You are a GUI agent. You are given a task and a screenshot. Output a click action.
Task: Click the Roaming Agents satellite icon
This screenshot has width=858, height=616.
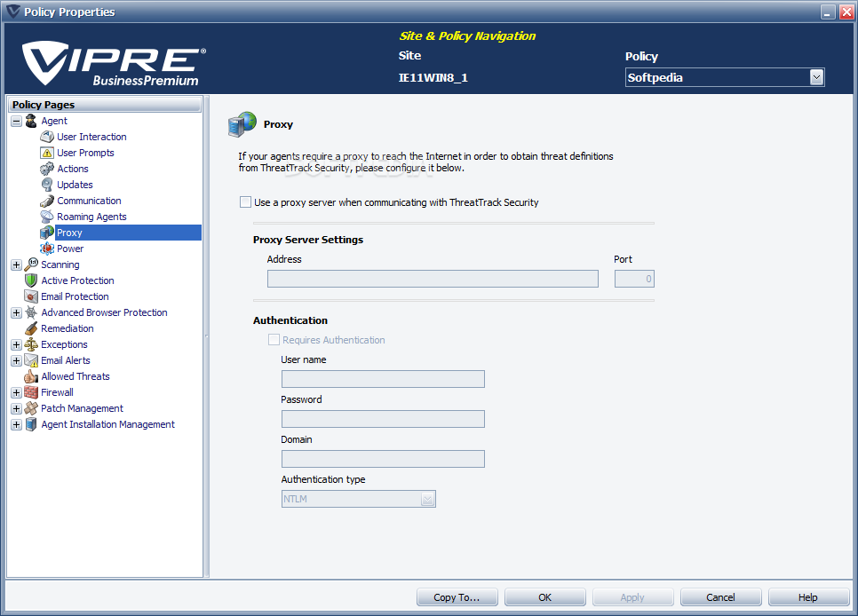[47, 217]
